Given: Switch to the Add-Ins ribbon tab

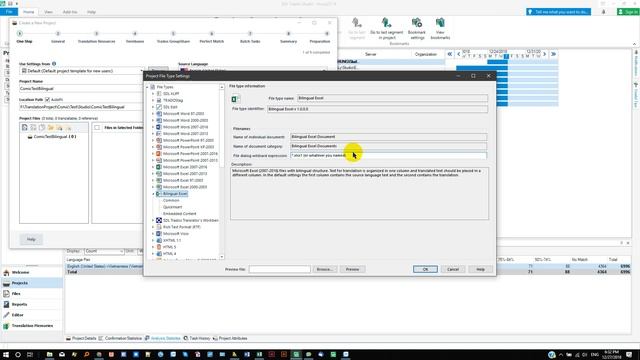Looking at the screenshot, I should pos(70,12).
